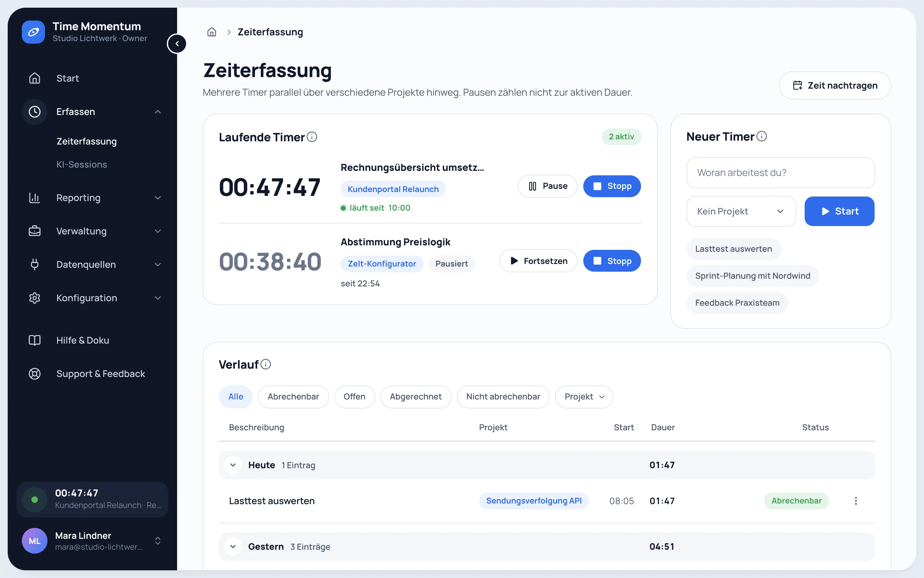Open the Neuer Timer info icon
The width and height of the screenshot is (924, 578).
tap(761, 136)
